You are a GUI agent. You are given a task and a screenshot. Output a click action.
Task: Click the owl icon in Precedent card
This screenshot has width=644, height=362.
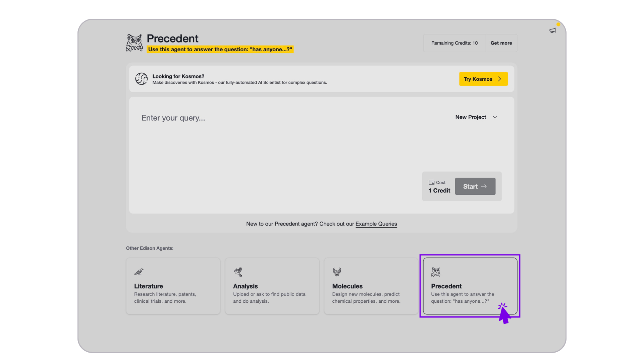[x=436, y=272]
